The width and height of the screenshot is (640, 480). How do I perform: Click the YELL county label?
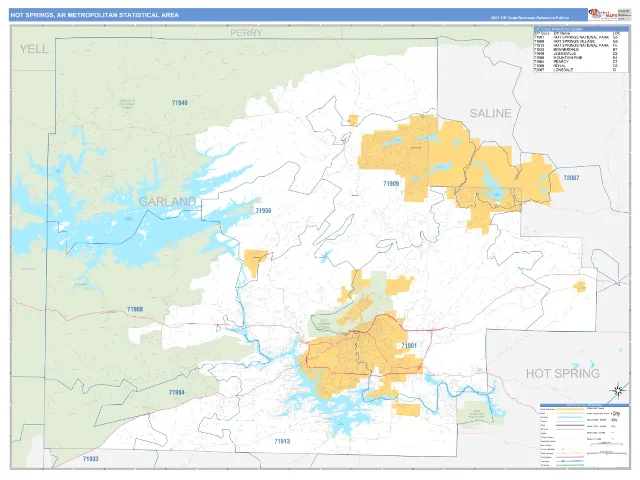pos(34,49)
